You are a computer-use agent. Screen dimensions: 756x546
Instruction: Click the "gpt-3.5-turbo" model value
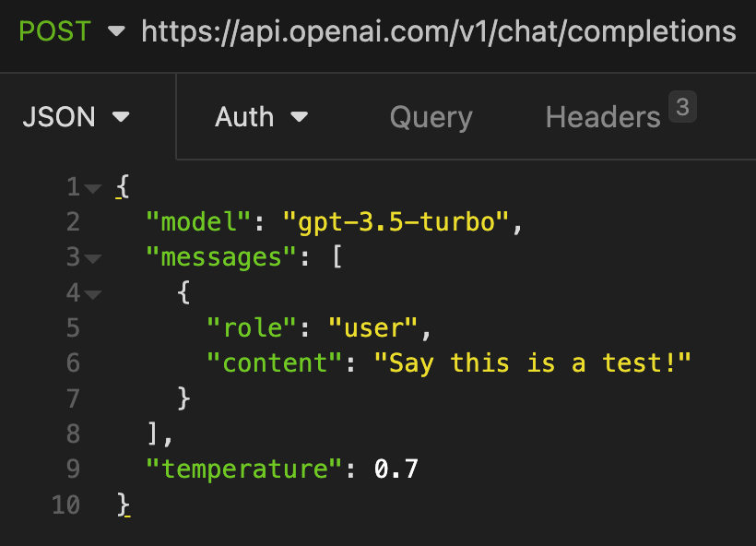coord(396,222)
